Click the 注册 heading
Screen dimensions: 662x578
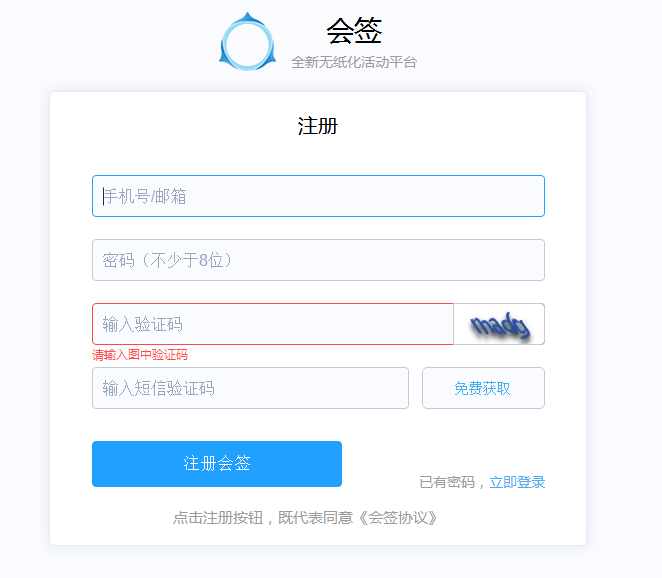pyautogui.click(x=318, y=127)
